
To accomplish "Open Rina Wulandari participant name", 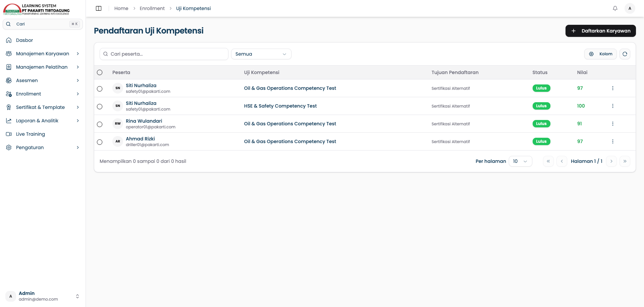I will pos(144,121).
